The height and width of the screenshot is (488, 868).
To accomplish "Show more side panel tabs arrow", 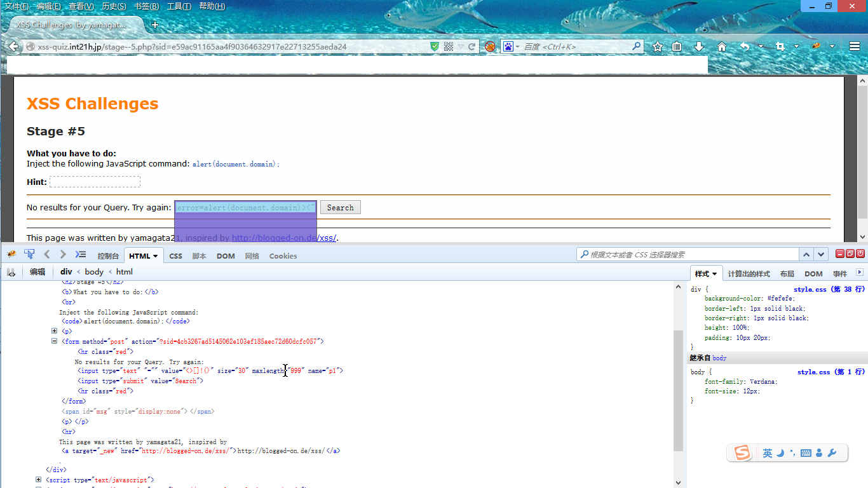I will click(860, 272).
